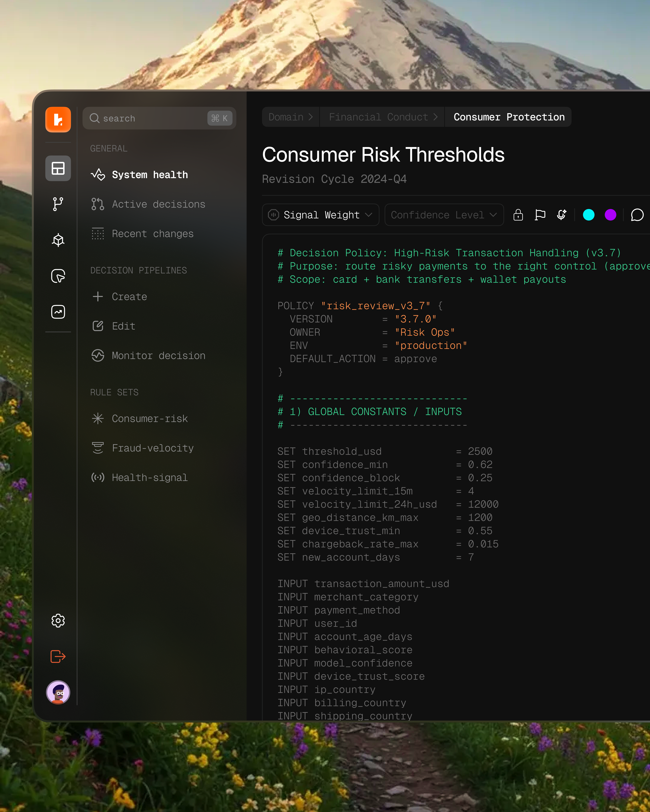This screenshot has height=812, width=650.
Task: Flag the Consumer Risk Thresholds policy
Action: [x=540, y=215]
